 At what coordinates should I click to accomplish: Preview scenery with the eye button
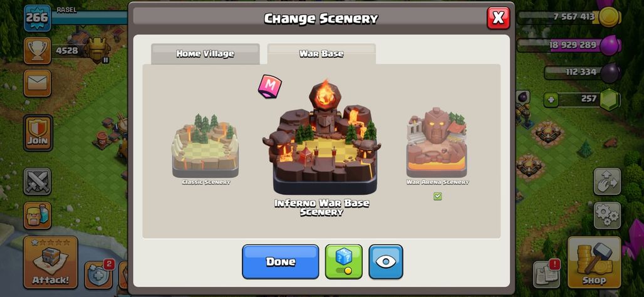click(x=386, y=262)
